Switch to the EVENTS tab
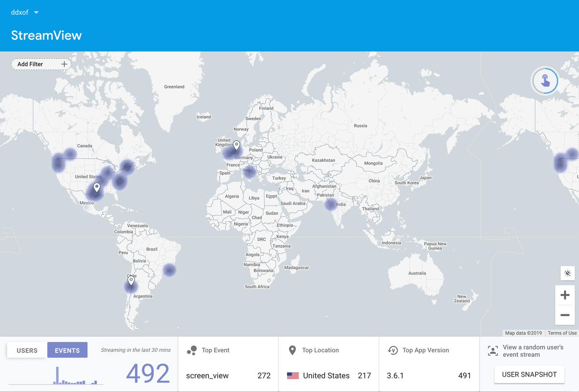 (67, 351)
